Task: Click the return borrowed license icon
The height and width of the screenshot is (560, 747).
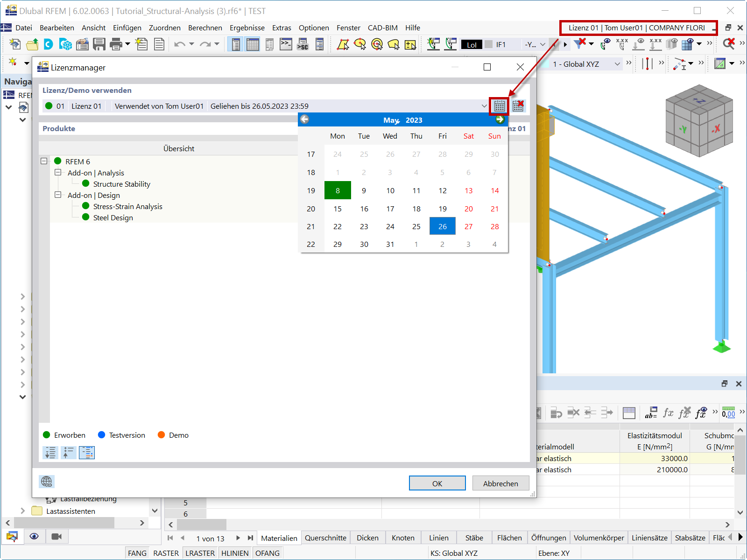Action: (x=518, y=106)
